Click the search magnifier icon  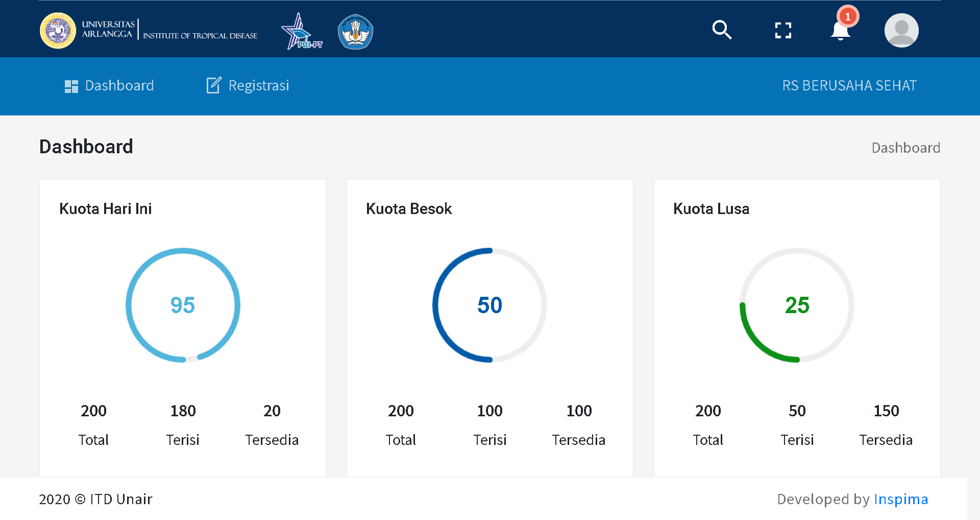(722, 30)
